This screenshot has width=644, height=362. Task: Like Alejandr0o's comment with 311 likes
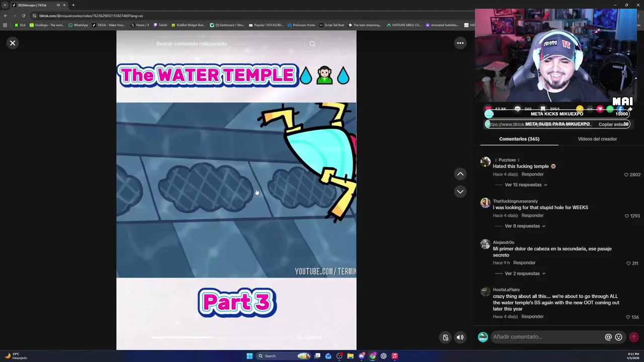(x=628, y=263)
